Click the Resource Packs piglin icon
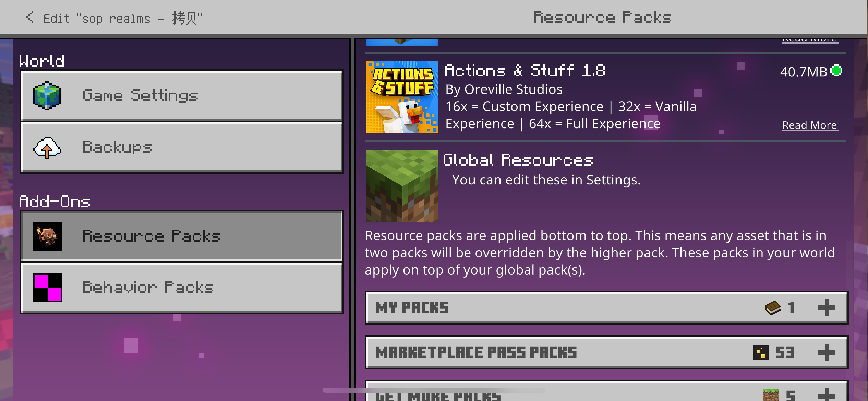 coord(48,236)
